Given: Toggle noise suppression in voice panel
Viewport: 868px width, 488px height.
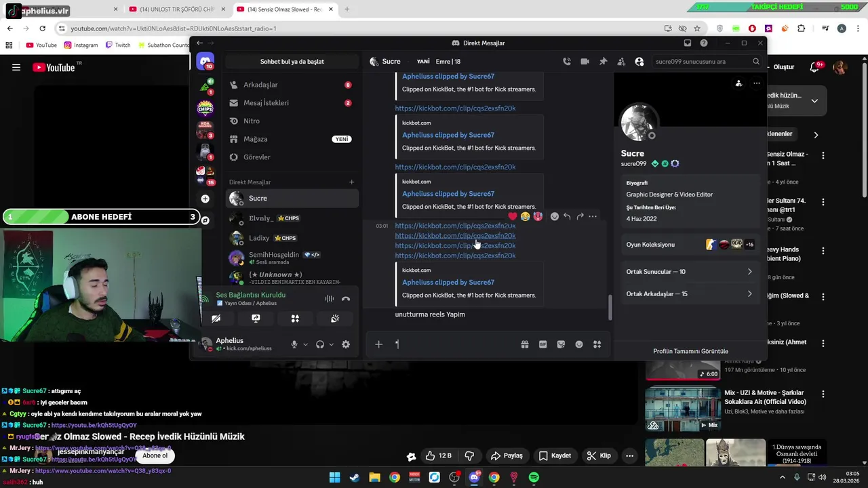Looking at the screenshot, I should click(x=329, y=299).
